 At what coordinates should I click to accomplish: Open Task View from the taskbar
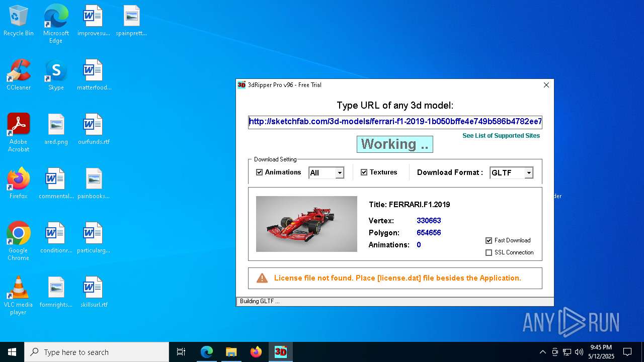click(181, 352)
